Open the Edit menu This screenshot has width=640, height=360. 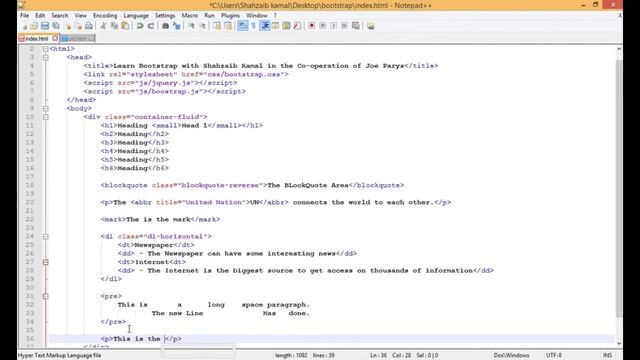(x=40, y=16)
